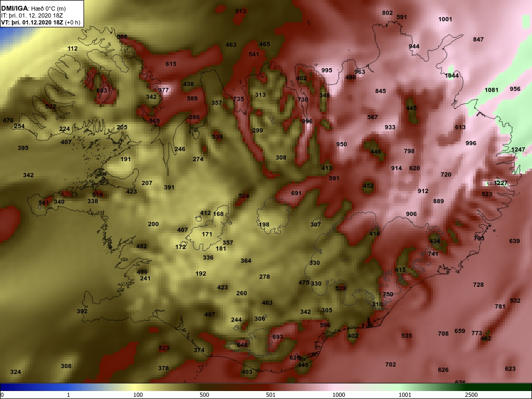Click the map value 200

point(153,224)
